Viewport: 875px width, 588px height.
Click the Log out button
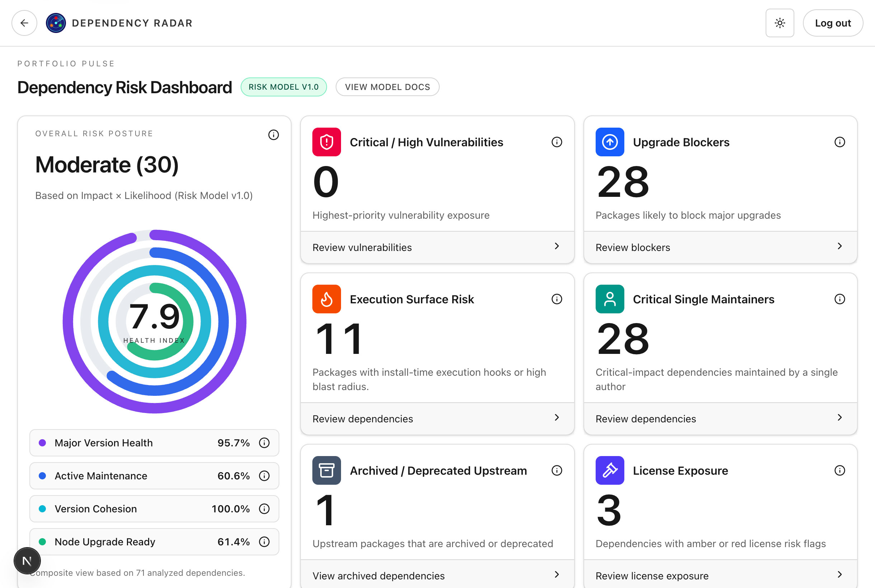click(833, 23)
